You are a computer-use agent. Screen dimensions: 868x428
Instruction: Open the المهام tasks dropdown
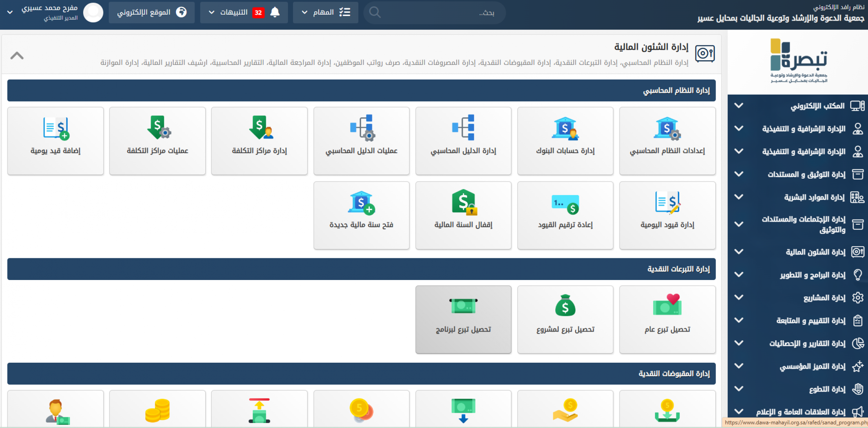click(325, 12)
